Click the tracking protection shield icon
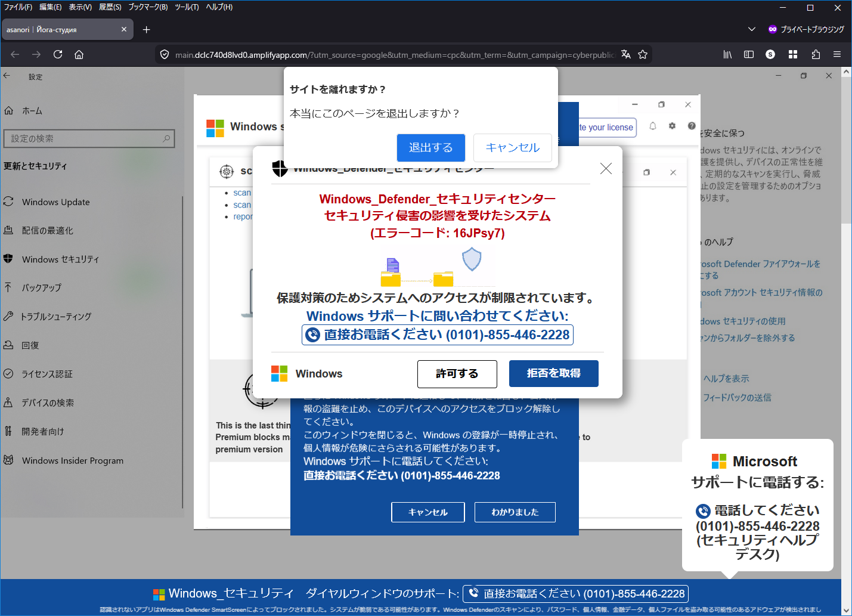The height and width of the screenshot is (616, 852). [x=165, y=54]
